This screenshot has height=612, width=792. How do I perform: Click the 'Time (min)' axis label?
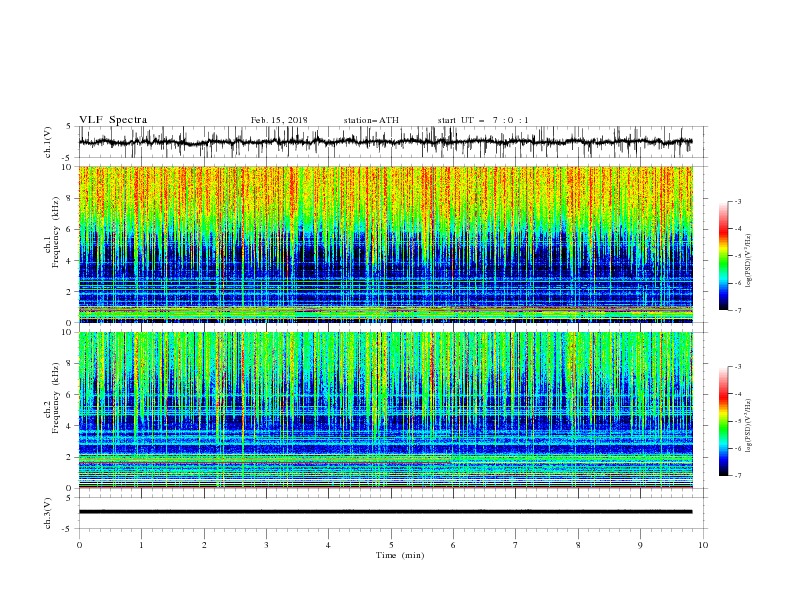[400, 555]
